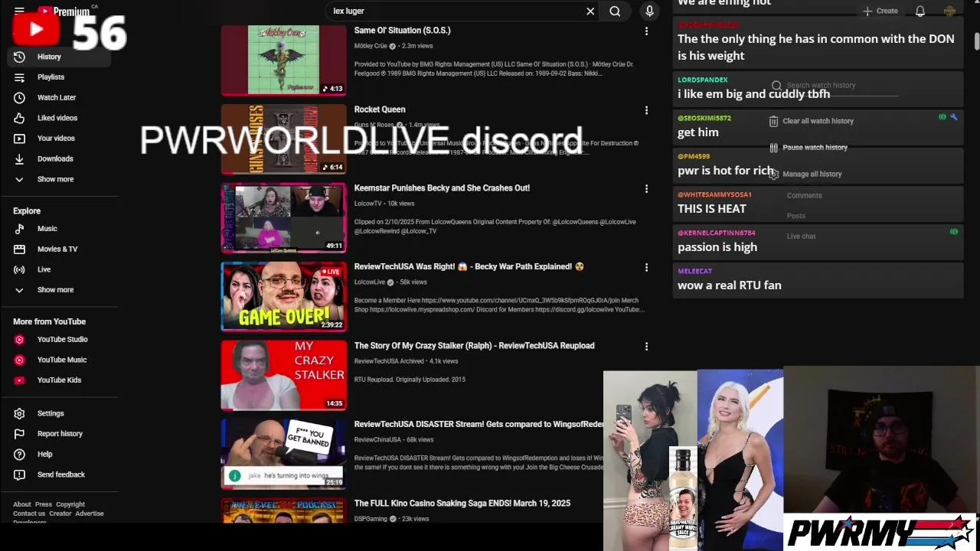The height and width of the screenshot is (551, 980).
Task: Click Keemstar Punishes Becky title text
Action: 442,188
